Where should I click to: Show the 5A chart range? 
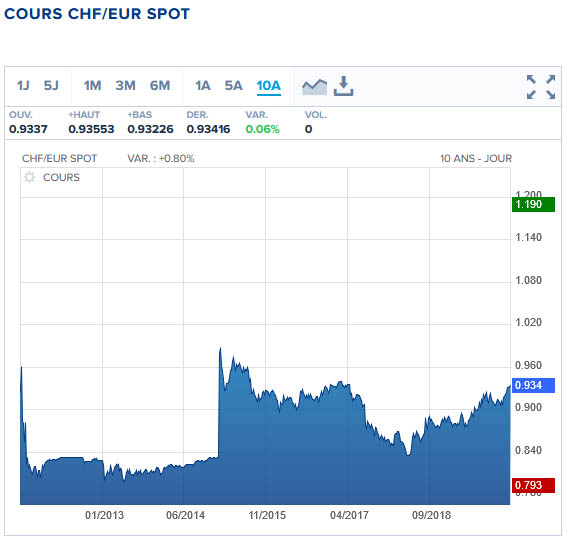point(233,86)
